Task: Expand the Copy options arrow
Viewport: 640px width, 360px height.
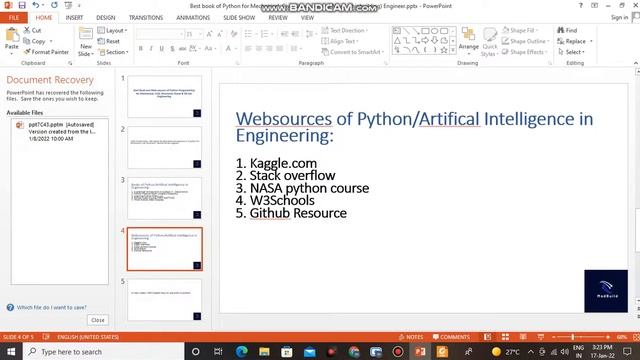Action: pos(51,41)
